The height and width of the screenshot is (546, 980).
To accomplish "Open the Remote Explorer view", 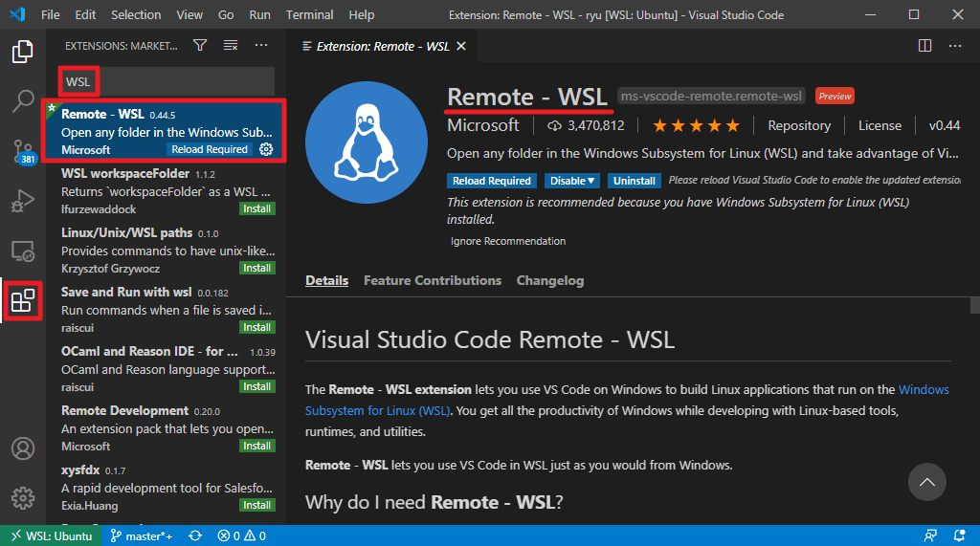I will [x=23, y=251].
